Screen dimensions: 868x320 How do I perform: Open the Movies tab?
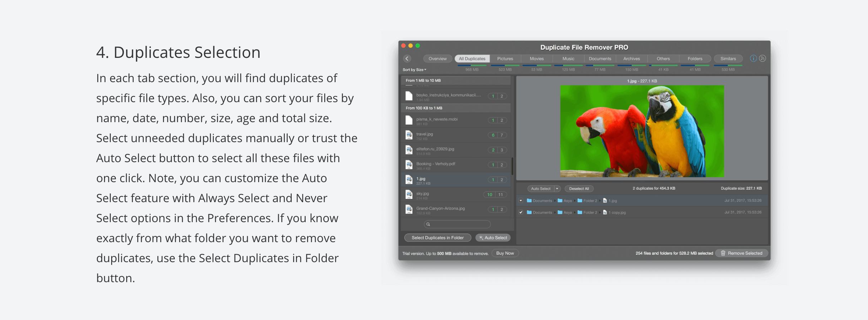(537, 59)
